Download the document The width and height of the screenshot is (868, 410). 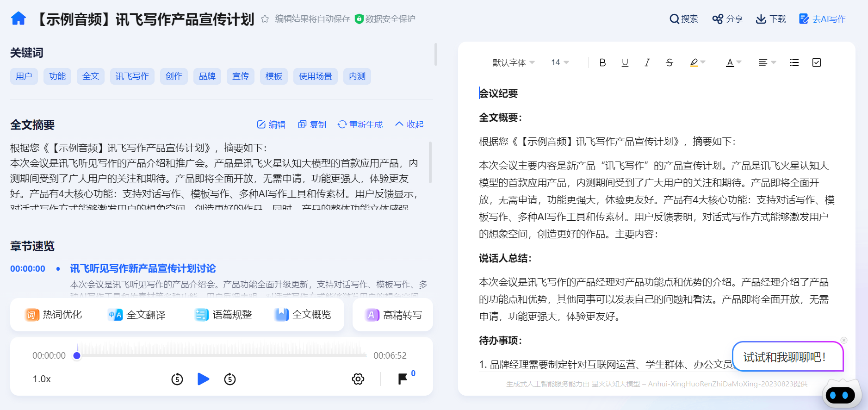pos(771,19)
